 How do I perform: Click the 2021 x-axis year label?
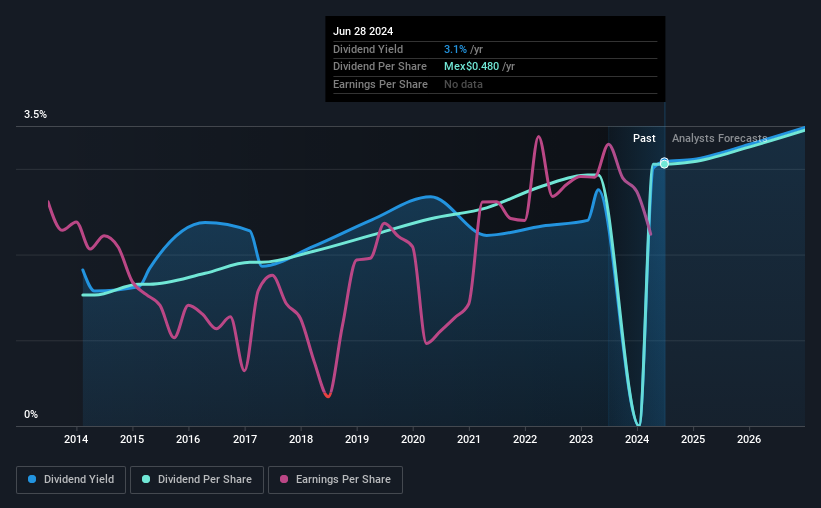[x=469, y=439]
